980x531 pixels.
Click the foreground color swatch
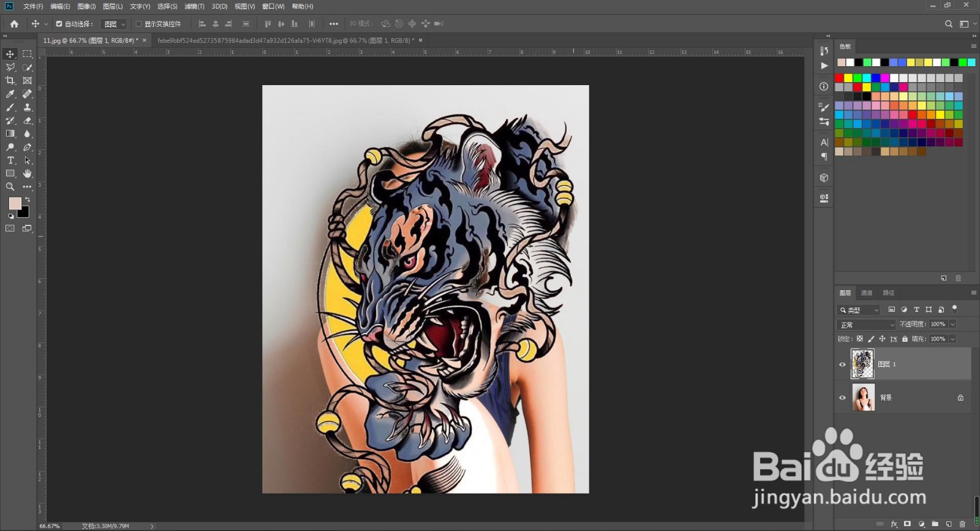coord(14,203)
